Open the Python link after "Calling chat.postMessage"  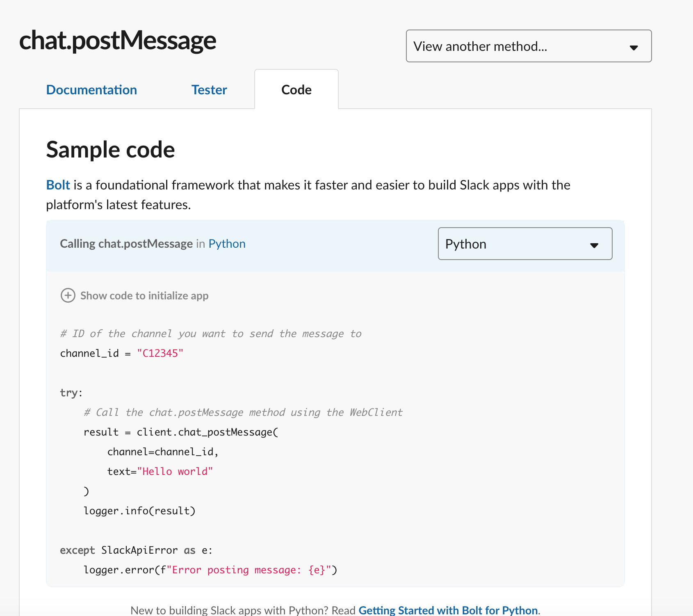point(227,243)
